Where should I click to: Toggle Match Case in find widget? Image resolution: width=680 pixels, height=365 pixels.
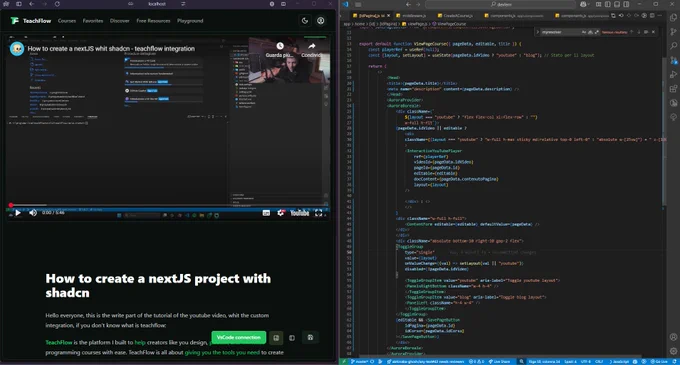tap(584, 32)
